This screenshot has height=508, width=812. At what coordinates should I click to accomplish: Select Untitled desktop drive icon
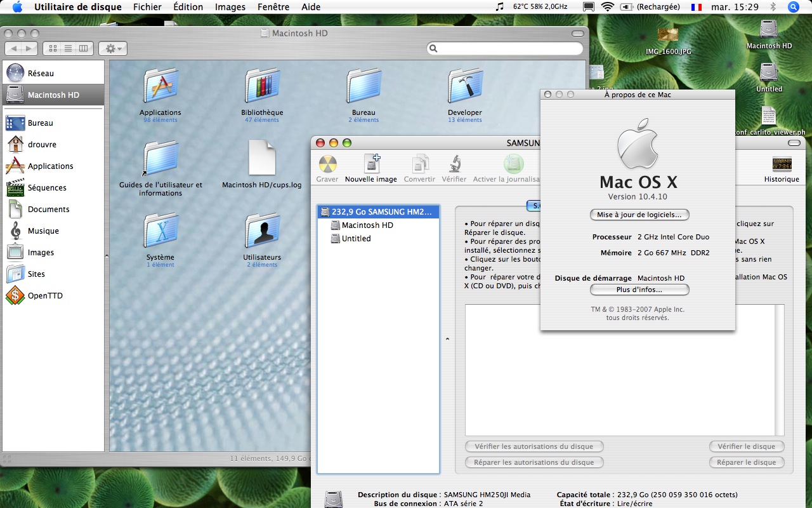pyautogui.click(x=769, y=72)
